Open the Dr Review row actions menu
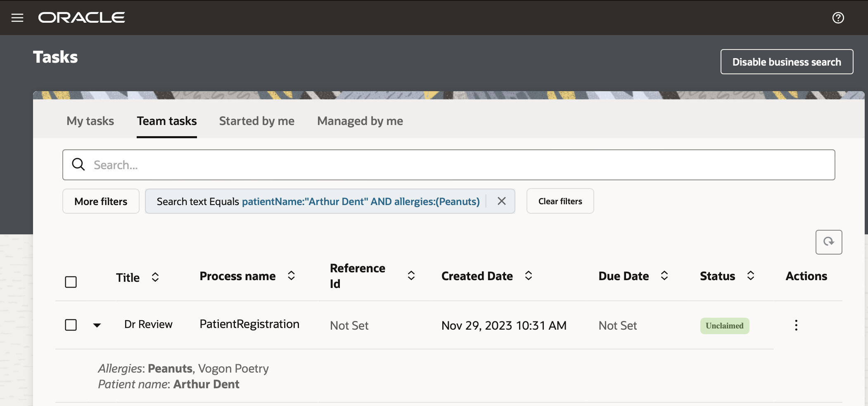Screen dimensions: 868x406 point(796,325)
